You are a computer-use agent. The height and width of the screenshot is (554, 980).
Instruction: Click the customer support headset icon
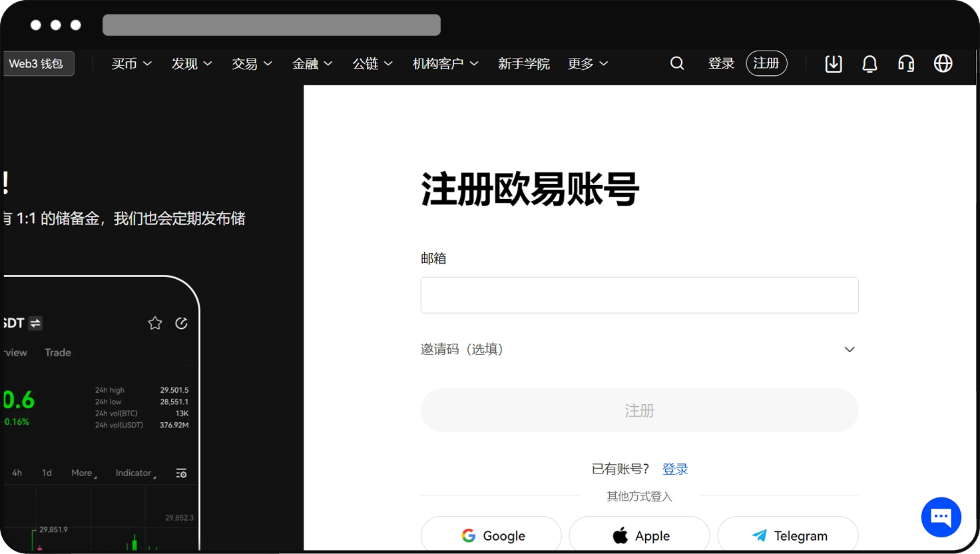(x=905, y=63)
